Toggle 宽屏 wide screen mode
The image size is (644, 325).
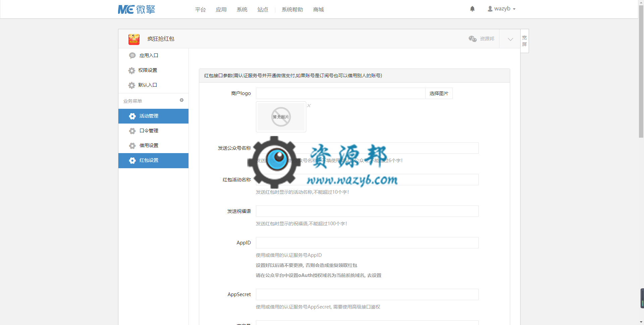pyautogui.click(x=525, y=41)
